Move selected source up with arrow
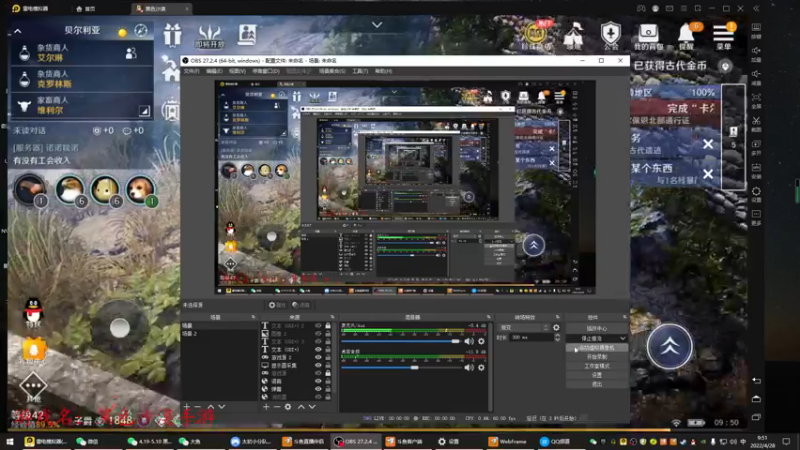 tap(301, 407)
